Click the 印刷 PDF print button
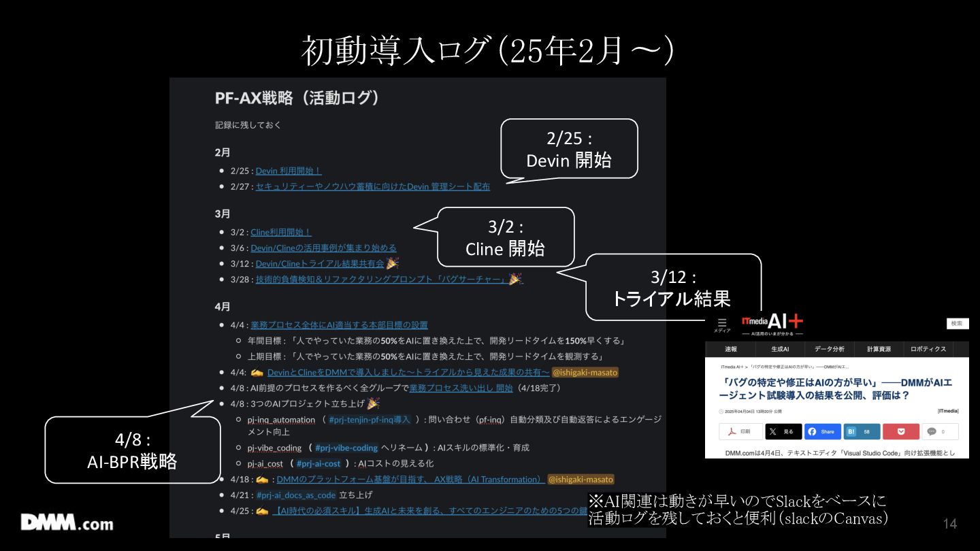 click(x=740, y=431)
